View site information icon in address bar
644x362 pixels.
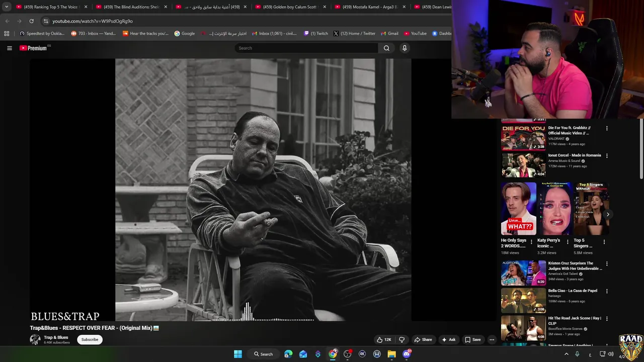[46, 21]
